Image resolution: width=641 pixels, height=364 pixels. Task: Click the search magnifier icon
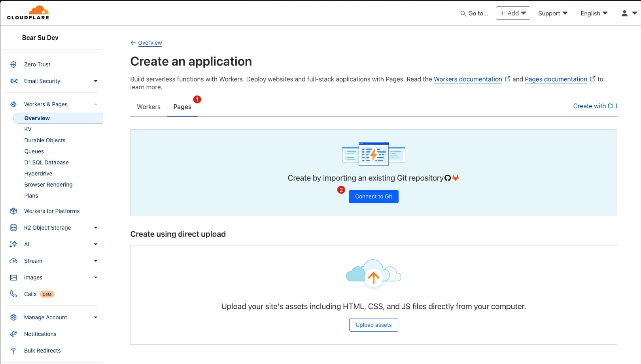point(463,13)
